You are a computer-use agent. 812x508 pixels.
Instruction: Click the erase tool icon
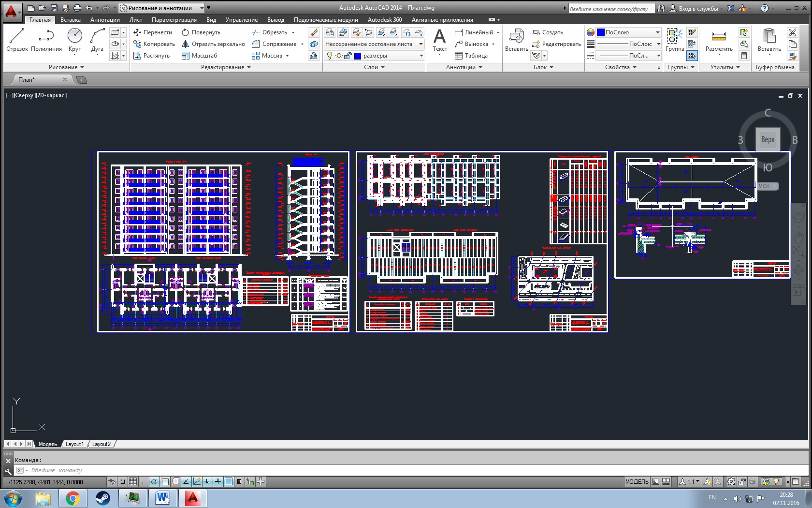(314, 32)
